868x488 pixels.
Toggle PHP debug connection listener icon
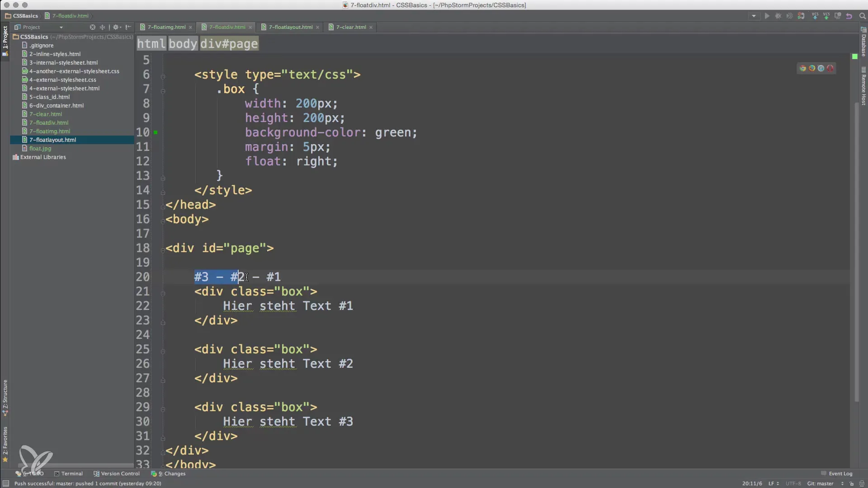[801, 16]
